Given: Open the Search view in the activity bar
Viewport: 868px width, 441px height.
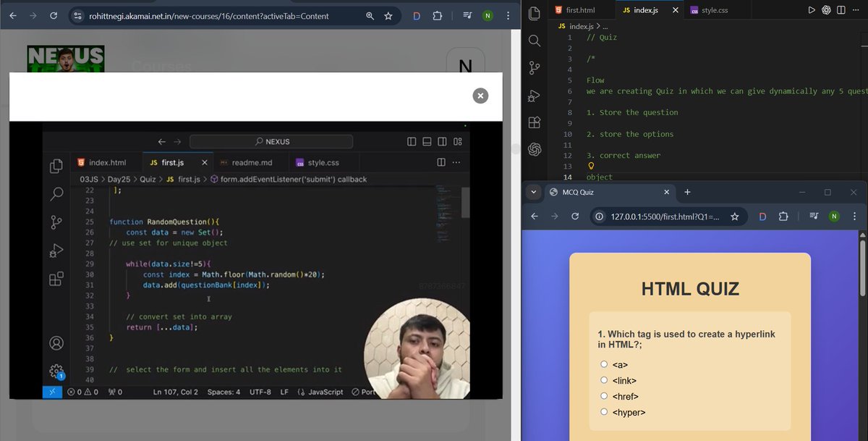Looking at the screenshot, I should coord(534,41).
